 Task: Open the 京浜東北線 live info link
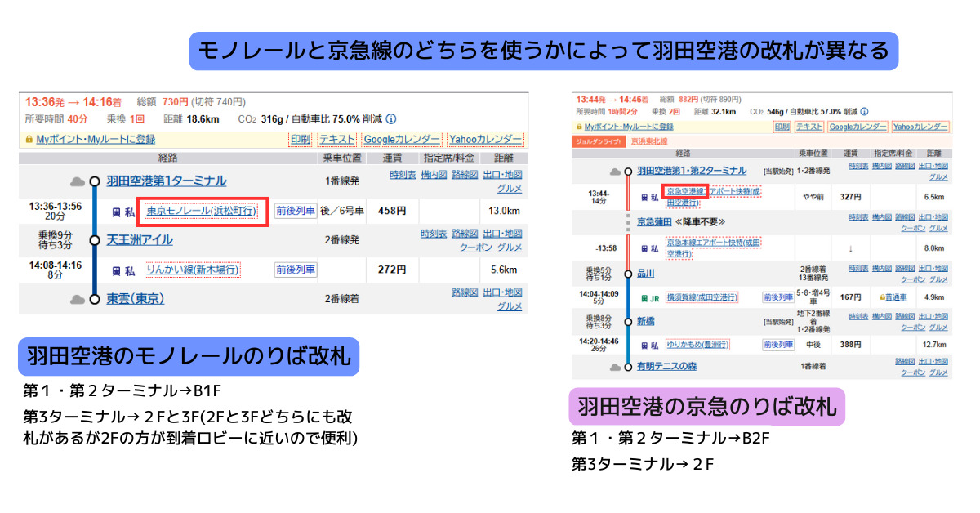pos(648,141)
